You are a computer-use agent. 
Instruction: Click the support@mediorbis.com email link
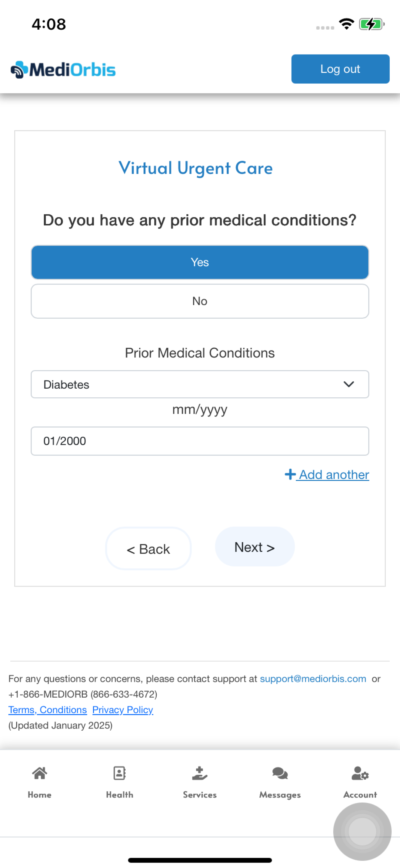pos(313,679)
